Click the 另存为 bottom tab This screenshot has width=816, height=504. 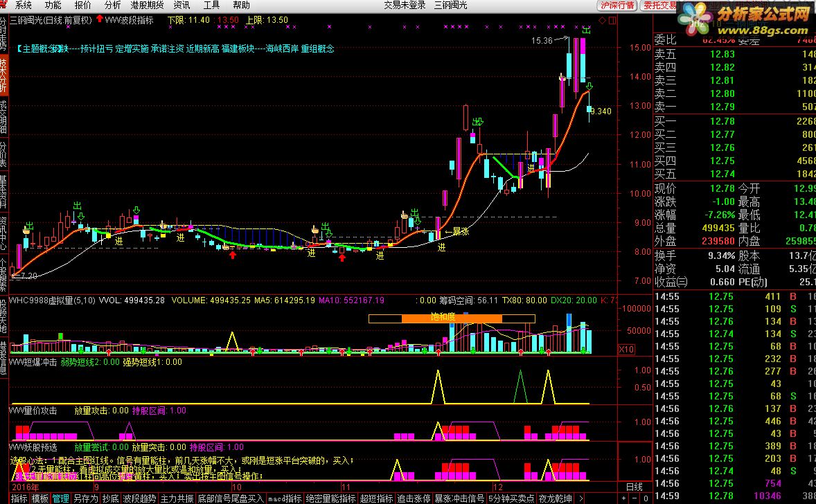(85, 498)
